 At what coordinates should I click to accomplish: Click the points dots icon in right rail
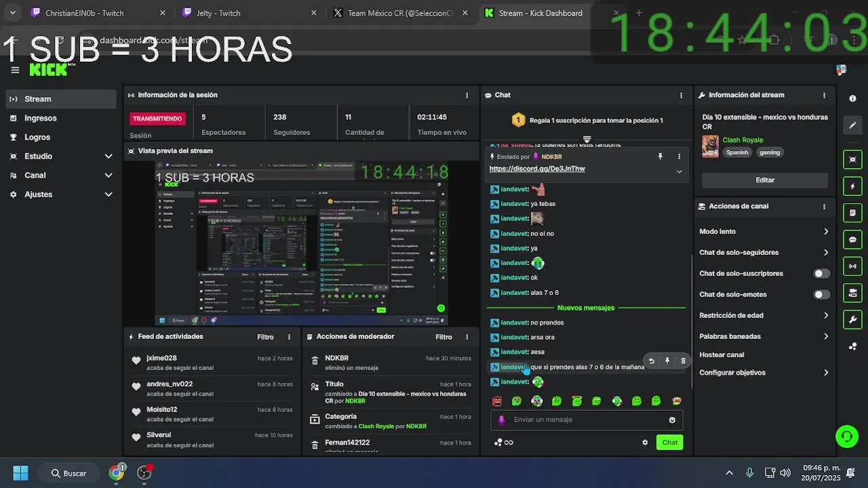852,346
